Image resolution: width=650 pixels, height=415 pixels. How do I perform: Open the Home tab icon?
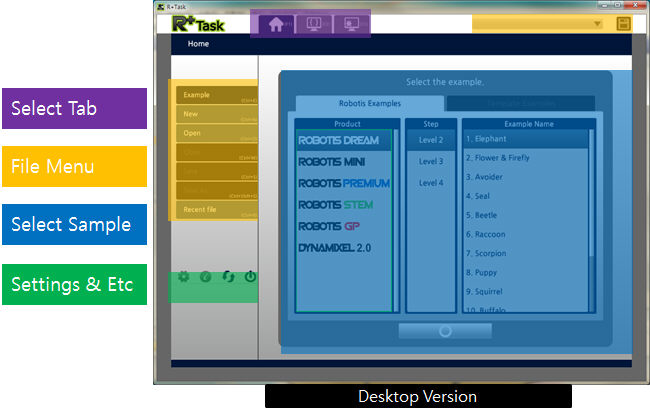276,24
